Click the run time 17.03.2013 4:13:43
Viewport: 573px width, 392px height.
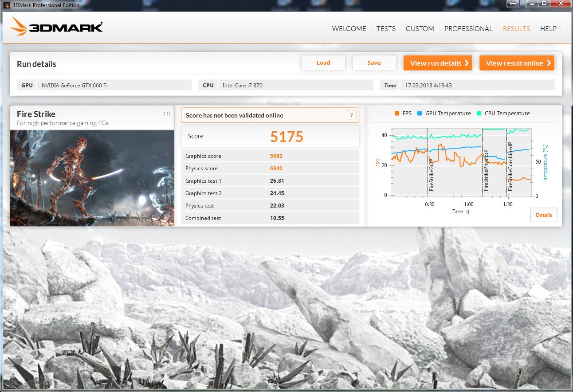428,86
